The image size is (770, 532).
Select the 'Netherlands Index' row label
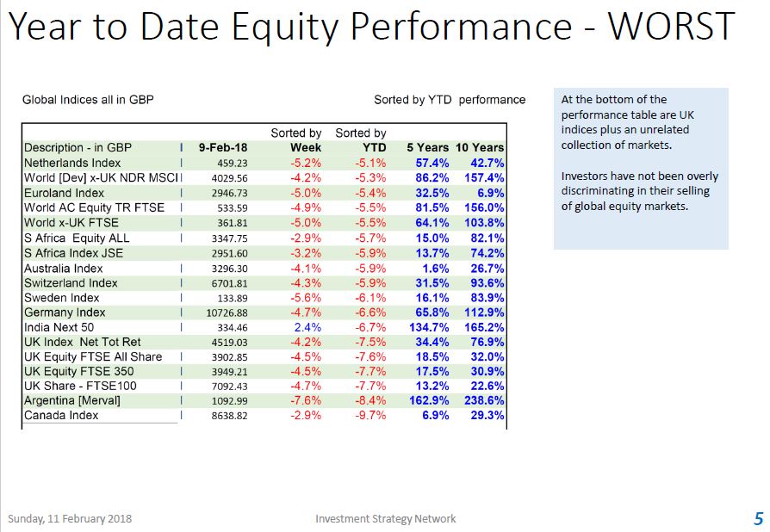click(72, 163)
